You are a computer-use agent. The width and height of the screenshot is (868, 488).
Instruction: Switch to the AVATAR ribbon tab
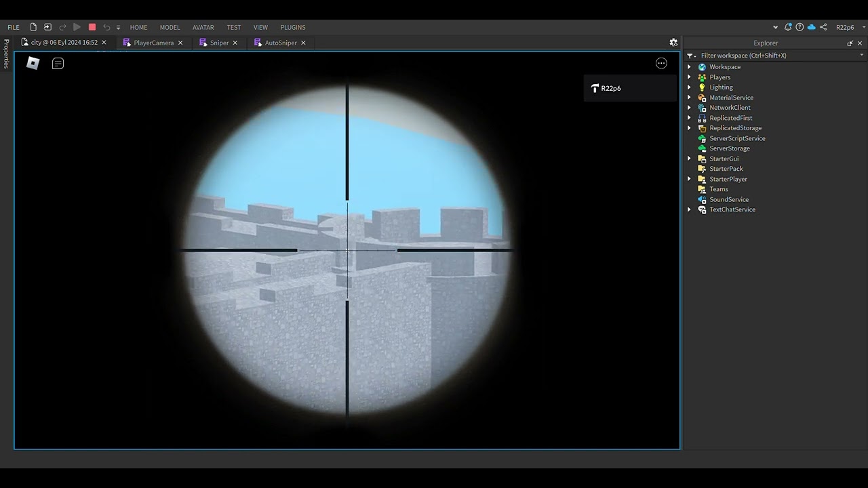tap(203, 27)
